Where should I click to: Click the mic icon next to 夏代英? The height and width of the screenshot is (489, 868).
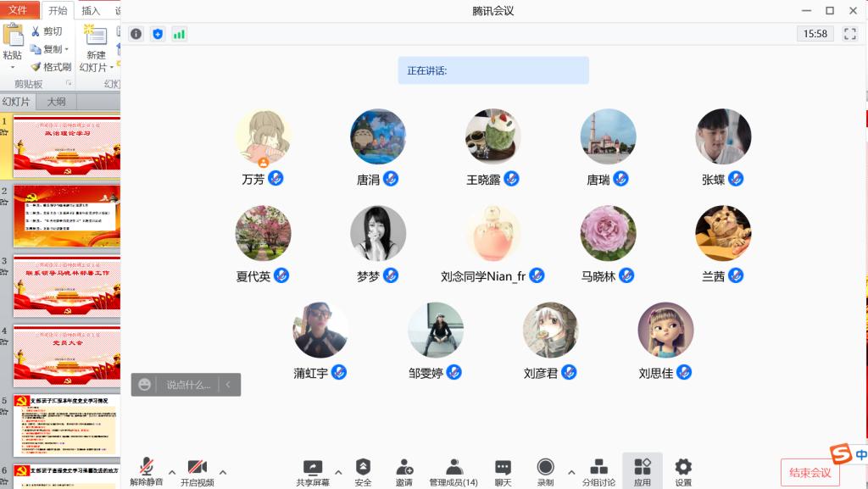[281, 275]
